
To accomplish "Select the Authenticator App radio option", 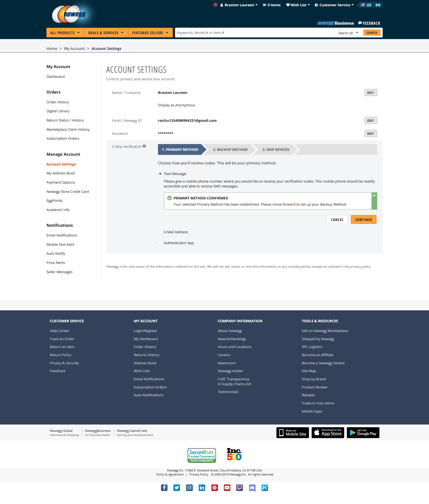I will (x=160, y=243).
